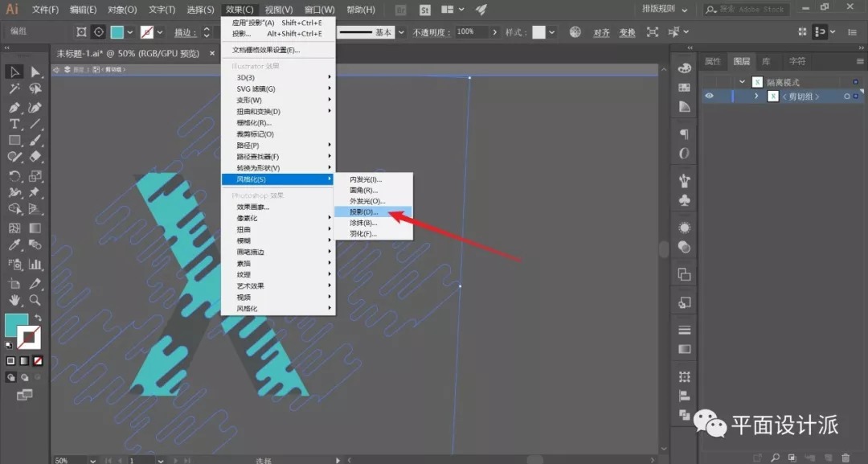
Task: Choose 外发光(O)... in the submenu
Action: 374,201
